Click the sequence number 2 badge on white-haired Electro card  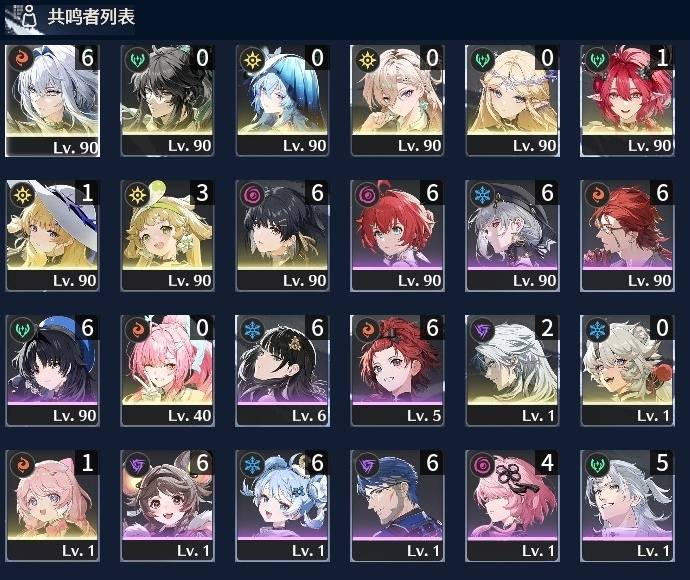(547, 327)
